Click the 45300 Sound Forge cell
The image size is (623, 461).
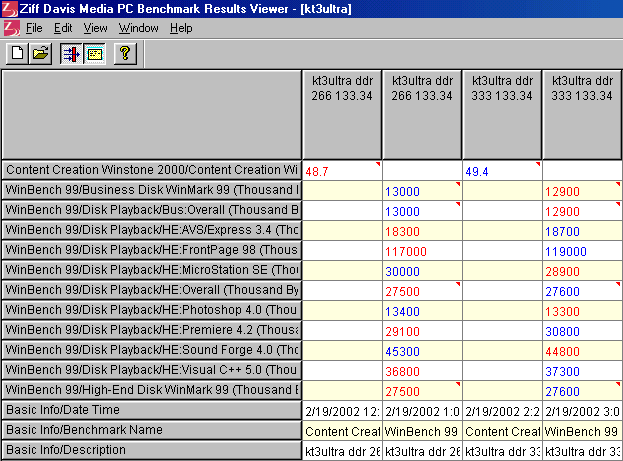(x=422, y=351)
